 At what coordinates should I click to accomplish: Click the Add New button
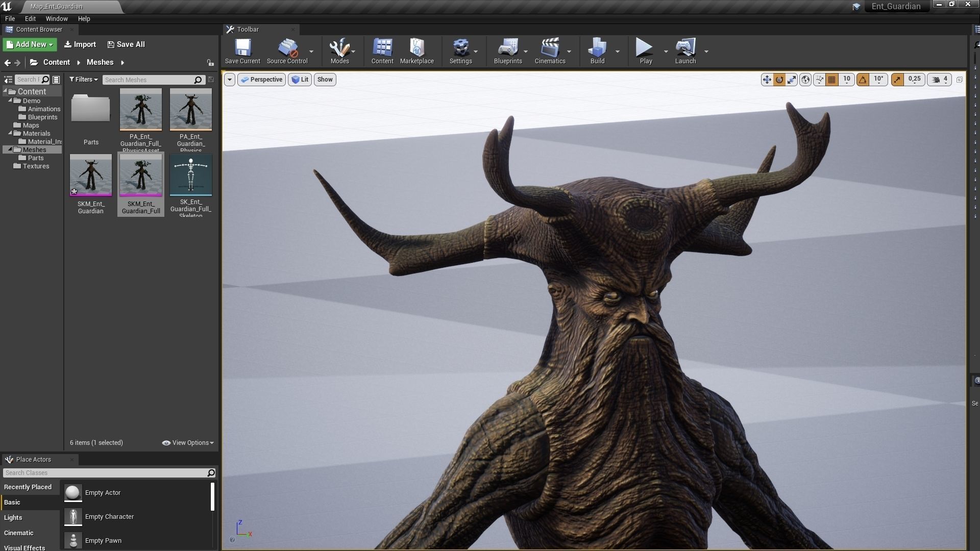[30, 44]
